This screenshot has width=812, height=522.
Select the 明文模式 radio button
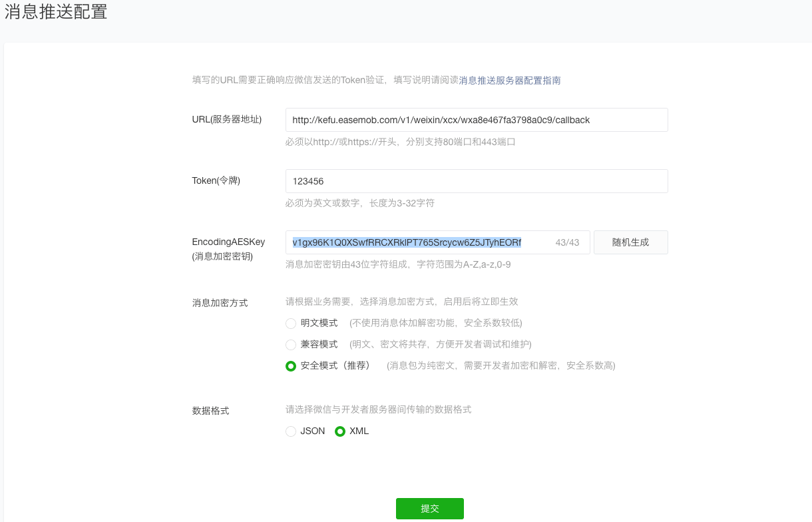click(x=291, y=324)
